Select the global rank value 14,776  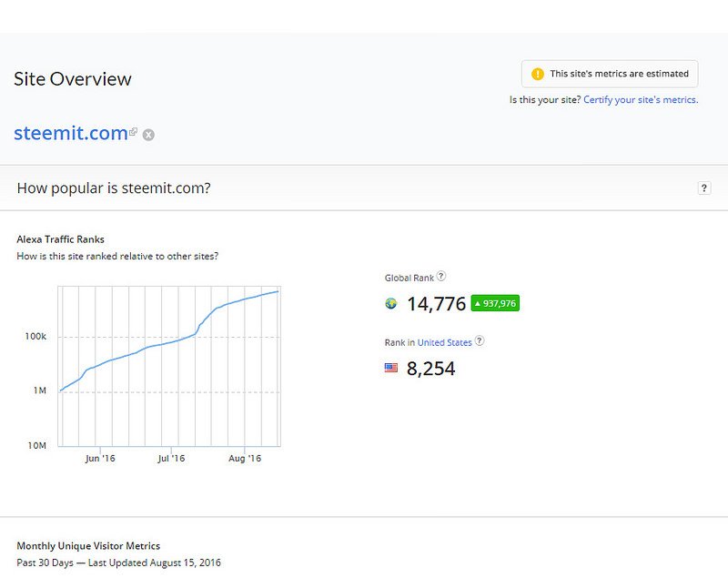pyautogui.click(x=436, y=304)
